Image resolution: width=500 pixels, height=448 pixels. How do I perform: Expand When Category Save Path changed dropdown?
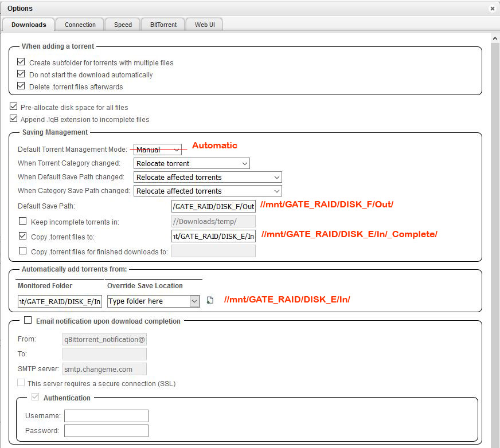[x=208, y=191]
